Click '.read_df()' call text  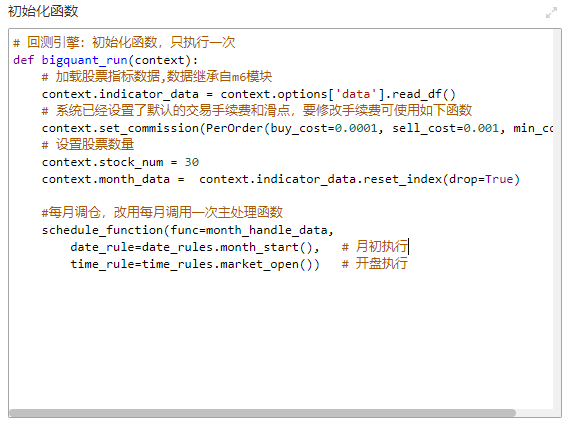(x=420, y=94)
